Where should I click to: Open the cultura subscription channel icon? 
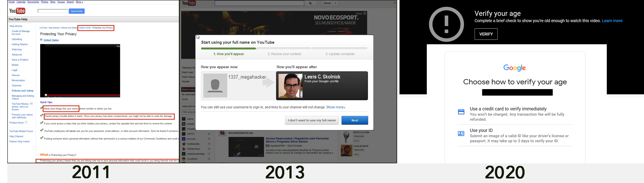point(184,119)
